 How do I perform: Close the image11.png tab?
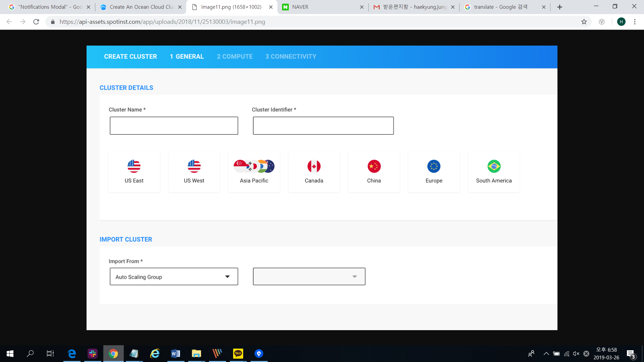tap(271, 7)
